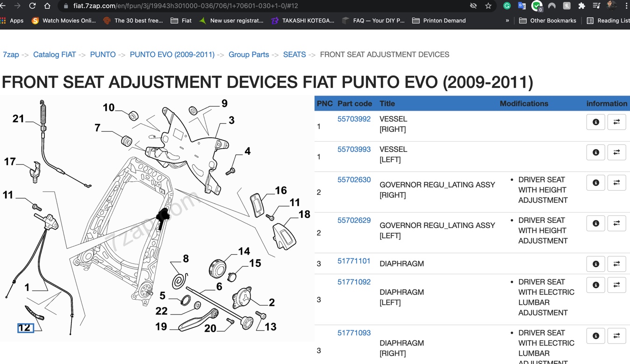Open the New user registration bookmark

click(x=231, y=21)
